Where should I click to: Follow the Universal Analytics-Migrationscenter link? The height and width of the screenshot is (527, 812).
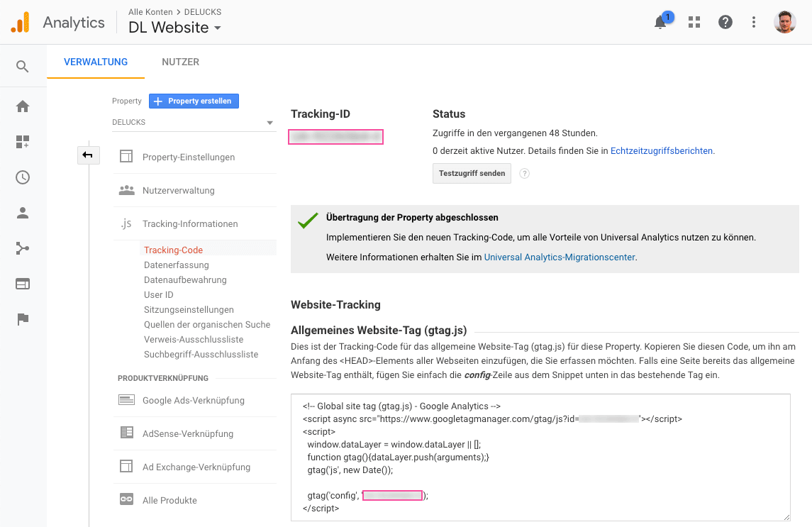(x=560, y=257)
